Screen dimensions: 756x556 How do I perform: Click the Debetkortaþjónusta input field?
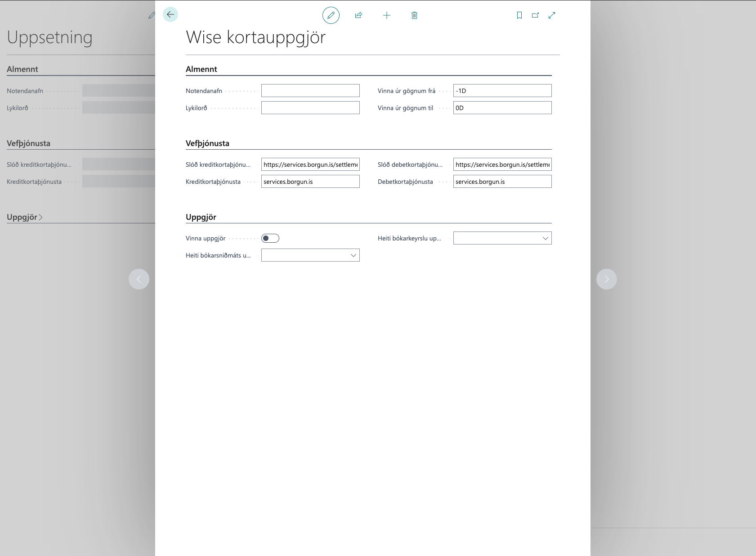(502, 182)
